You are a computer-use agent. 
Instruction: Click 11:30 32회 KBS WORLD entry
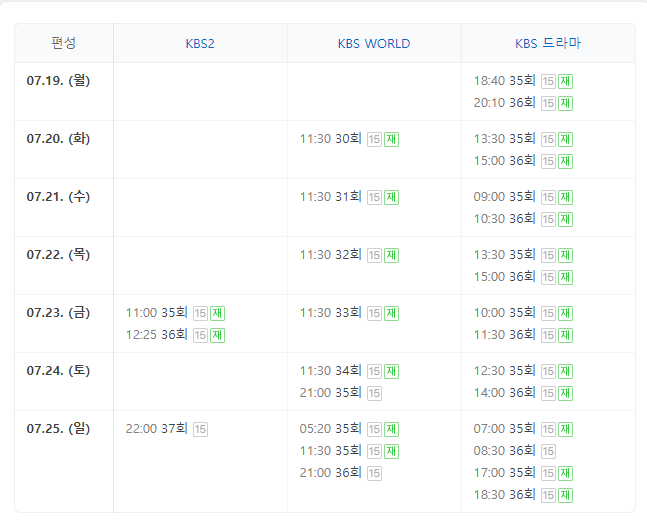[x=331, y=255]
